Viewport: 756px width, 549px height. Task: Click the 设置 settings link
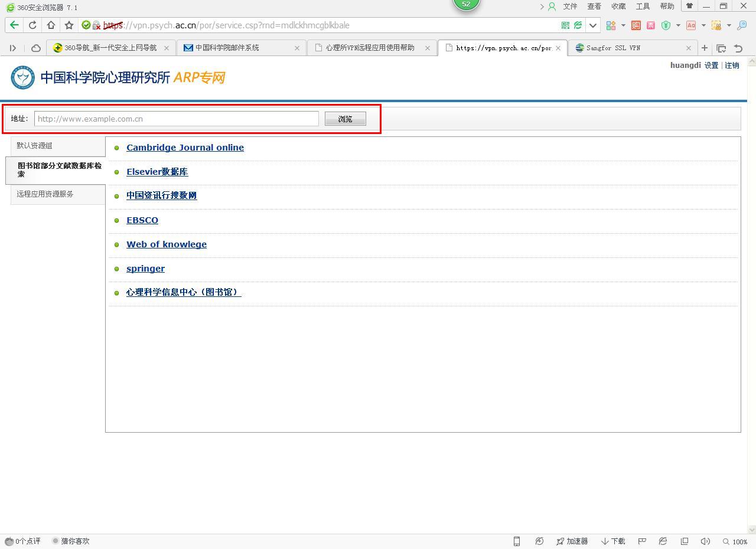coord(711,66)
